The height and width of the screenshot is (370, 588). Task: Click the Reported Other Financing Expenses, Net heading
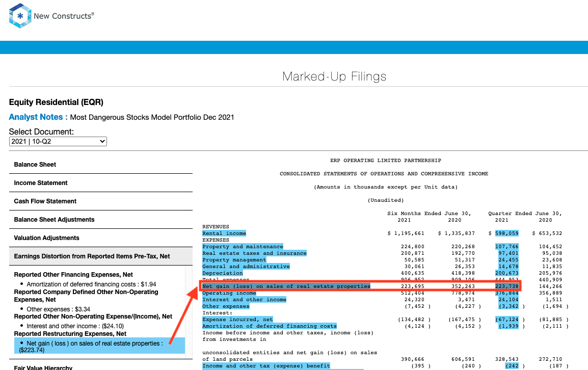(73, 275)
